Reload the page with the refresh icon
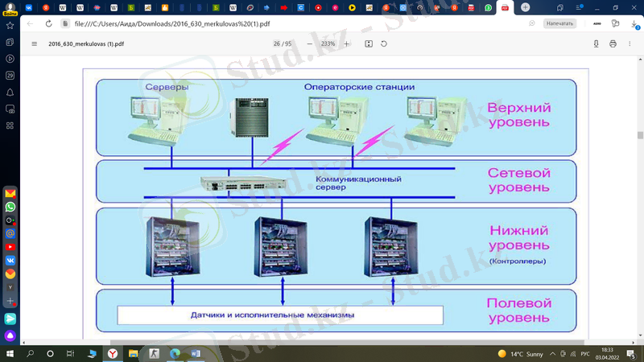Screen dimensions: 644x362 coord(48,23)
